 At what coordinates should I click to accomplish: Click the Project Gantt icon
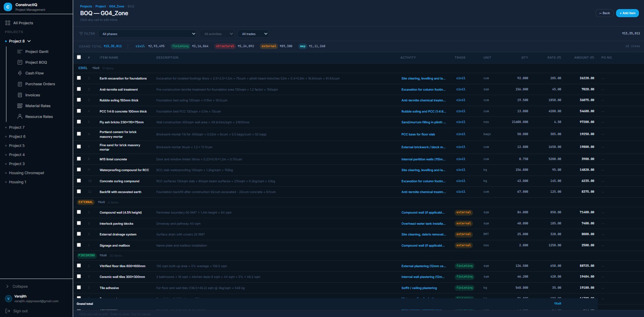coord(20,52)
